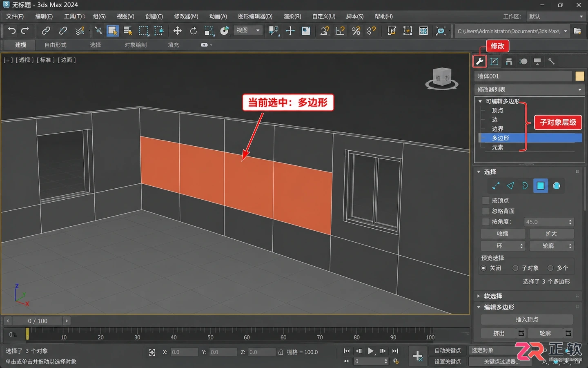Open the Utilities panel tab
Image resolution: width=588 pixels, height=368 pixels.
click(x=551, y=61)
